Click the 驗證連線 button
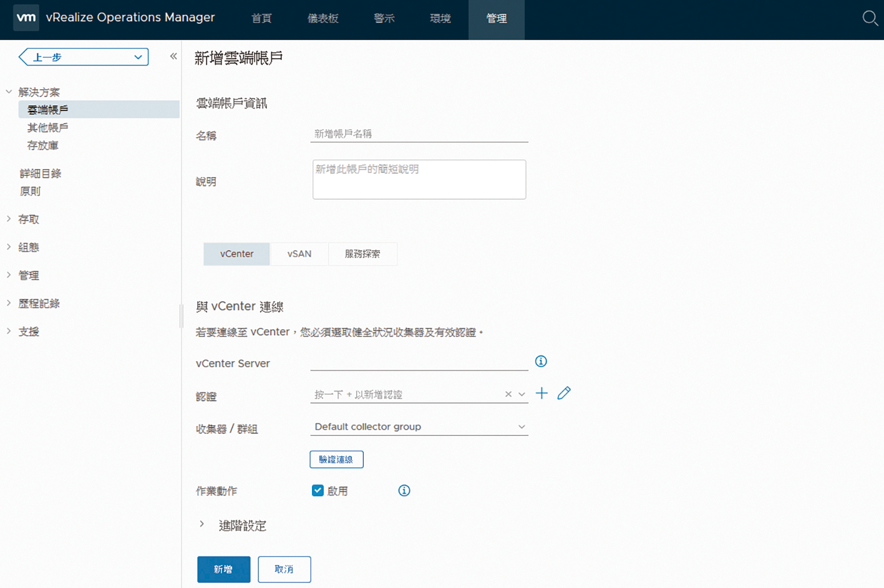The height and width of the screenshot is (588, 884). point(336,460)
